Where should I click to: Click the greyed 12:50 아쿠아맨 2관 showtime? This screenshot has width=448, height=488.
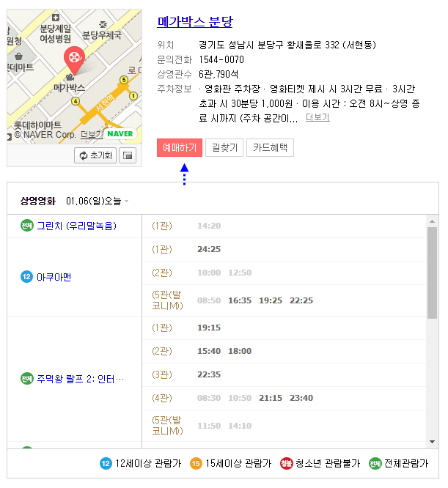pyautogui.click(x=240, y=273)
